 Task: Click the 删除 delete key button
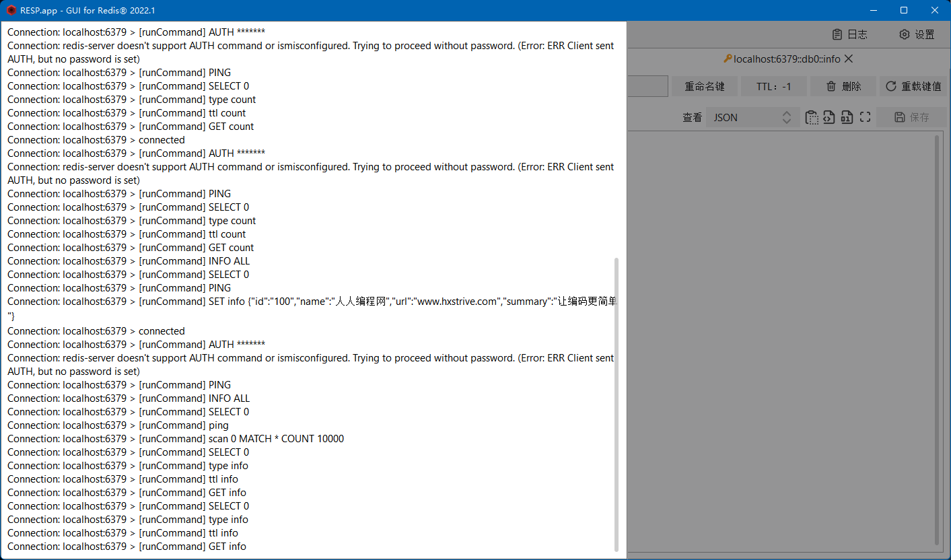pyautogui.click(x=843, y=86)
